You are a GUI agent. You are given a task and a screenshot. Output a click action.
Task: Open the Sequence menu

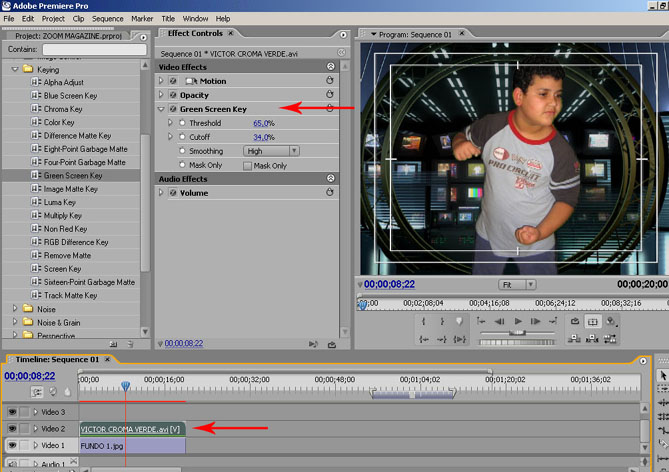[107, 18]
